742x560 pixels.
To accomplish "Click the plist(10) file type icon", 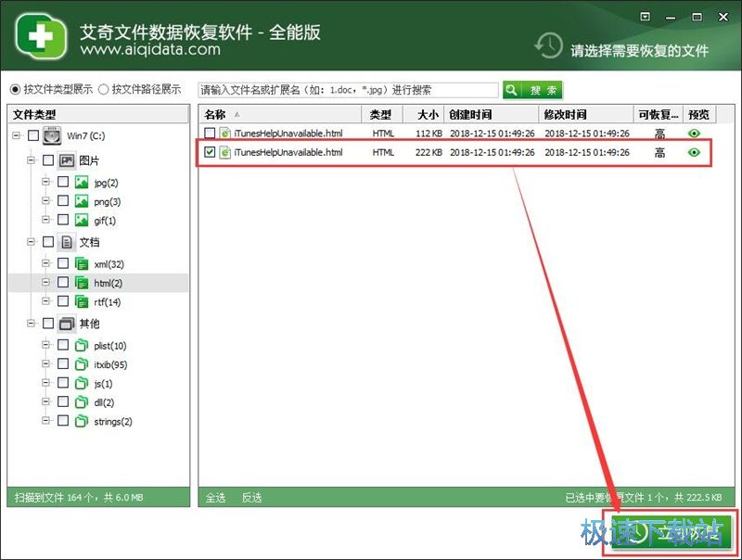I will click(82, 346).
